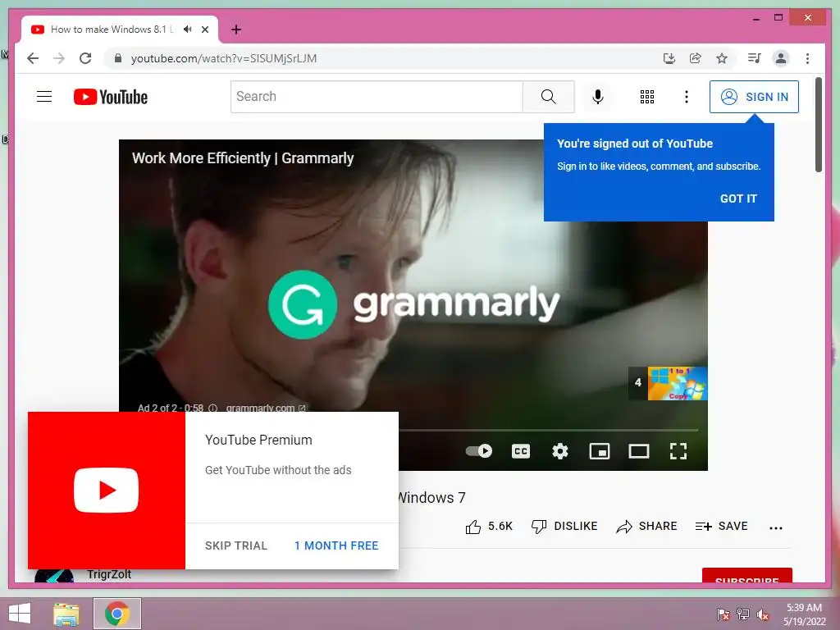Image resolution: width=840 pixels, height=630 pixels.
Task: Select the 'How to make Windows 8.1' tab
Action: (x=119, y=30)
